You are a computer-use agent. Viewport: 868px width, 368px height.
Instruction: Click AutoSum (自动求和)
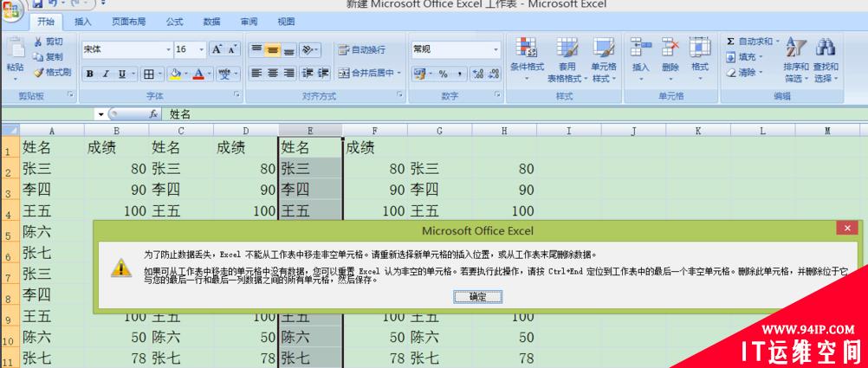(x=752, y=42)
